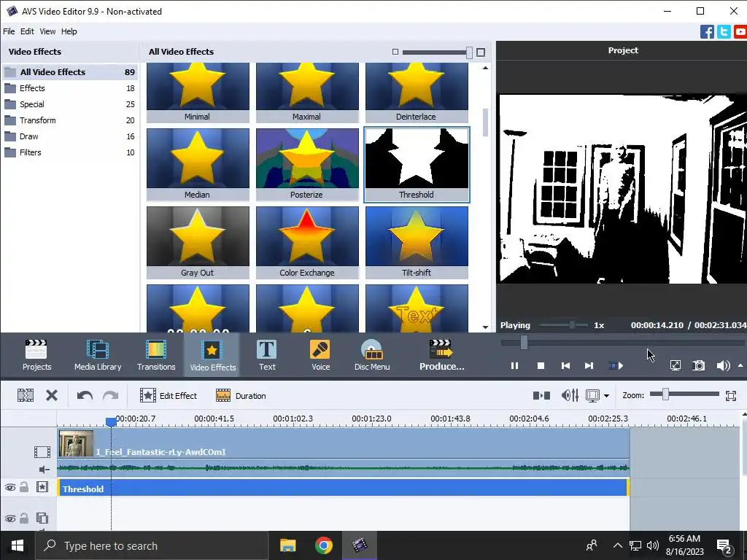Open the Voice recording tool

point(321,355)
